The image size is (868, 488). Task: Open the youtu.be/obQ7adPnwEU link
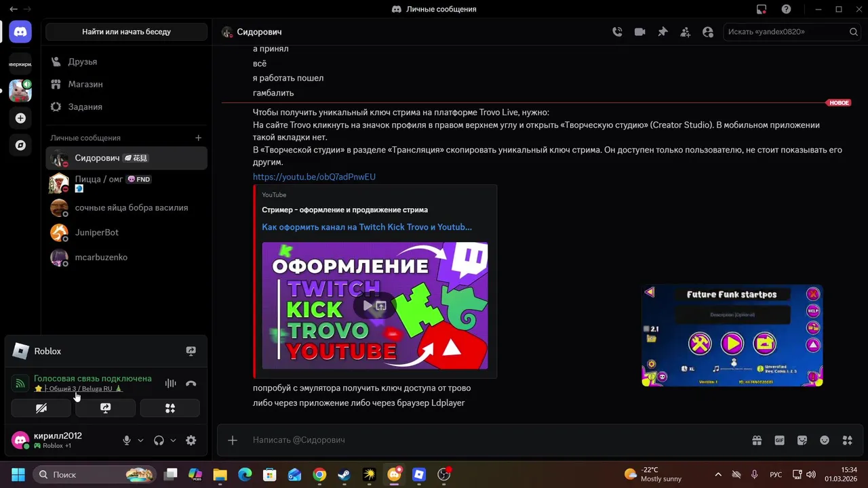(x=314, y=177)
